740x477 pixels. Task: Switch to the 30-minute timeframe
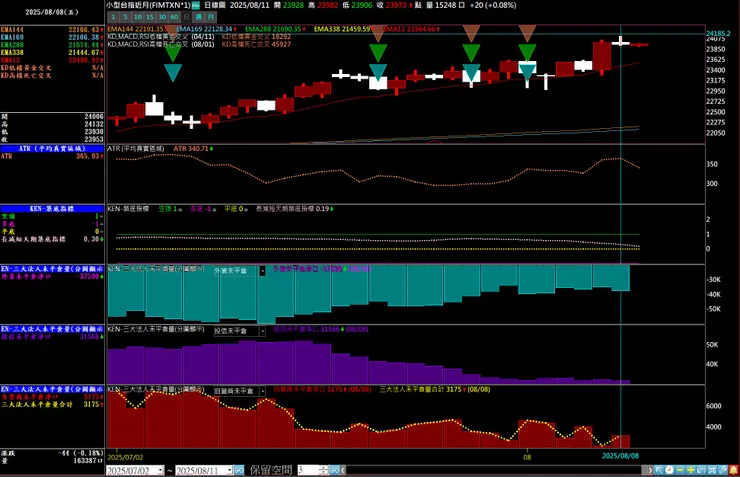pyautogui.click(x=162, y=17)
